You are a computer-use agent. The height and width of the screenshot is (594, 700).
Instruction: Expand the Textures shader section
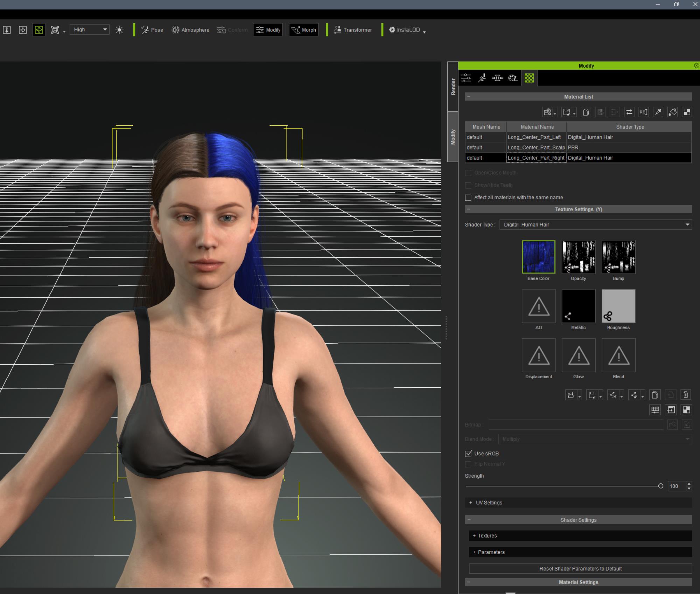coord(580,536)
